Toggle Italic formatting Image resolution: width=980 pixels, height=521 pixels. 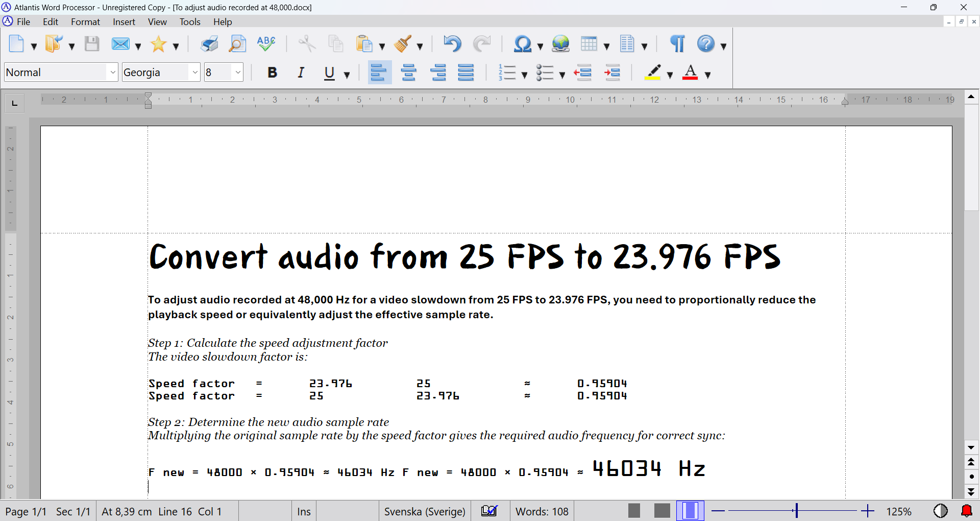click(301, 73)
